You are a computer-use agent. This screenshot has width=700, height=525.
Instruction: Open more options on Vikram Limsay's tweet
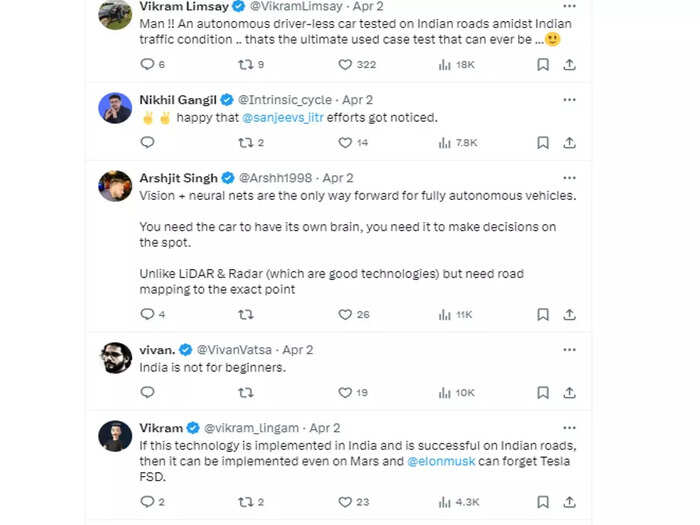(x=569, y=6)
